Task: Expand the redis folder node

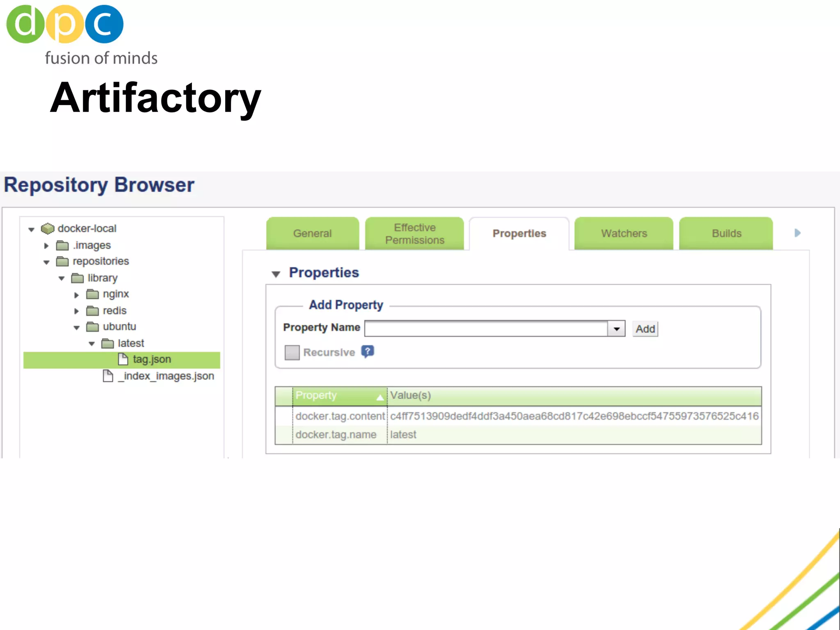Action: [x=76, y=311]
